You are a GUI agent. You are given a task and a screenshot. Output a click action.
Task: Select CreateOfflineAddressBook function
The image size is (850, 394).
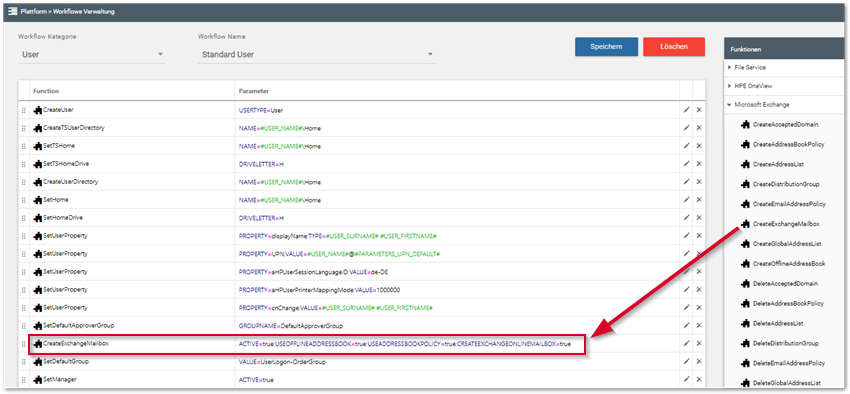click(783, 263)
